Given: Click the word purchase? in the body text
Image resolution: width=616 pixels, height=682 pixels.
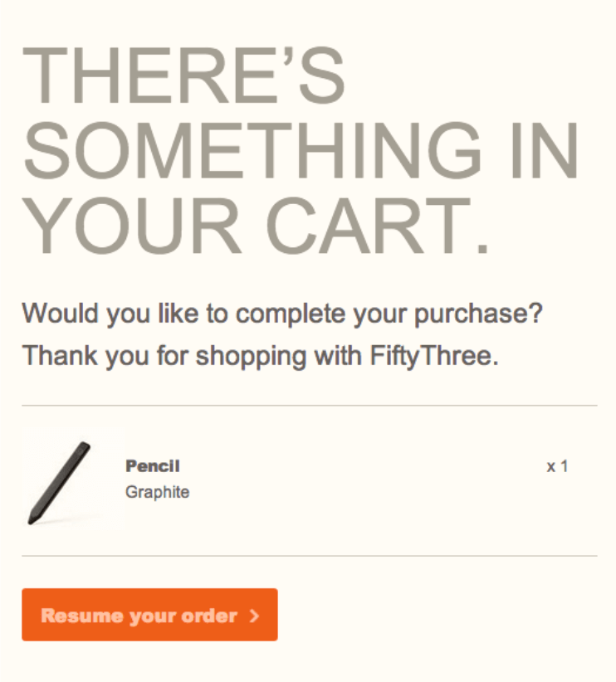Looking at the screenshot, I should coord(478,314).
